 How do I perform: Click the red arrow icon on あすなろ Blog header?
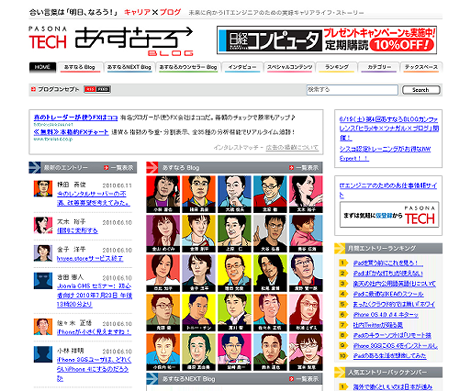(152, 168)
